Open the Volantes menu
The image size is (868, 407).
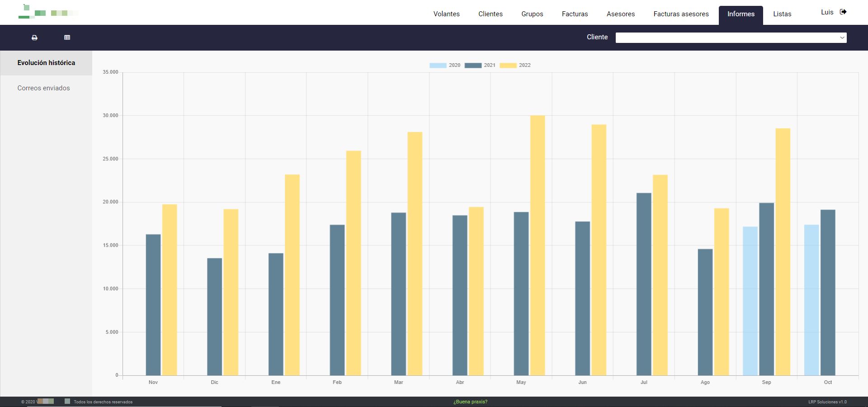(x=446, y=14)
